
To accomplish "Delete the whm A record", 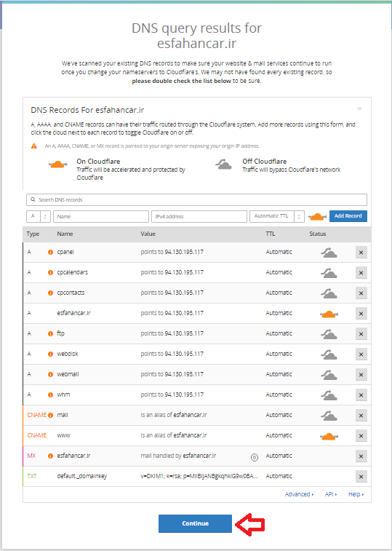I will (361, 395).
